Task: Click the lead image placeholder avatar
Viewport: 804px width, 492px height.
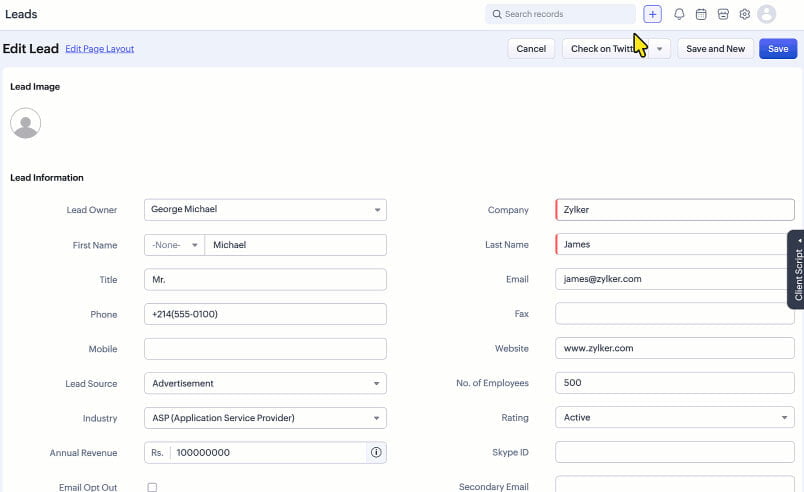Action: pyautogui.click(x=26, y=123)
